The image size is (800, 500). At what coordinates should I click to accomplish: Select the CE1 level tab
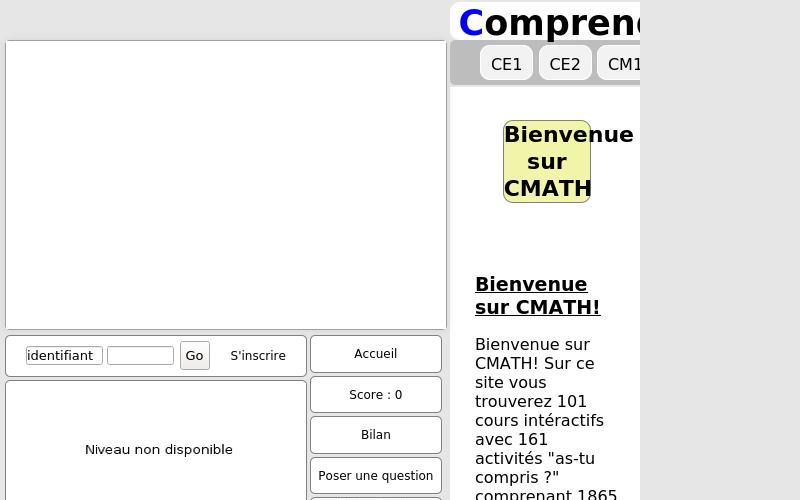pos(506,64)
